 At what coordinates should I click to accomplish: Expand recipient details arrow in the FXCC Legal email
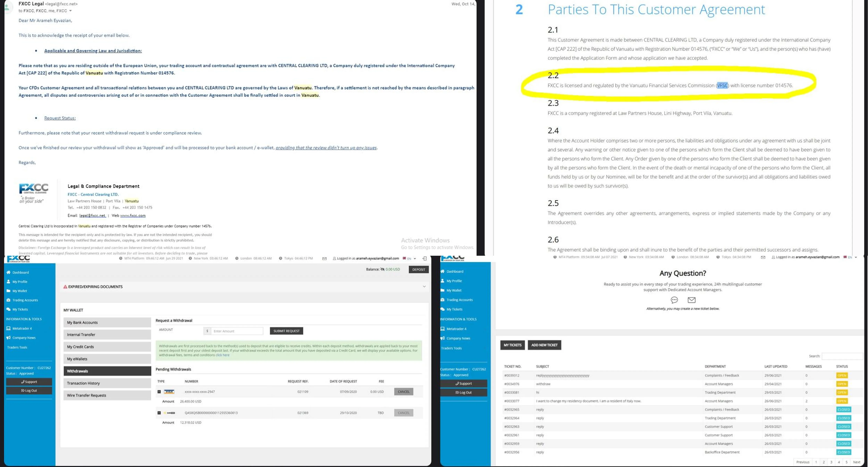click(70, 11)
